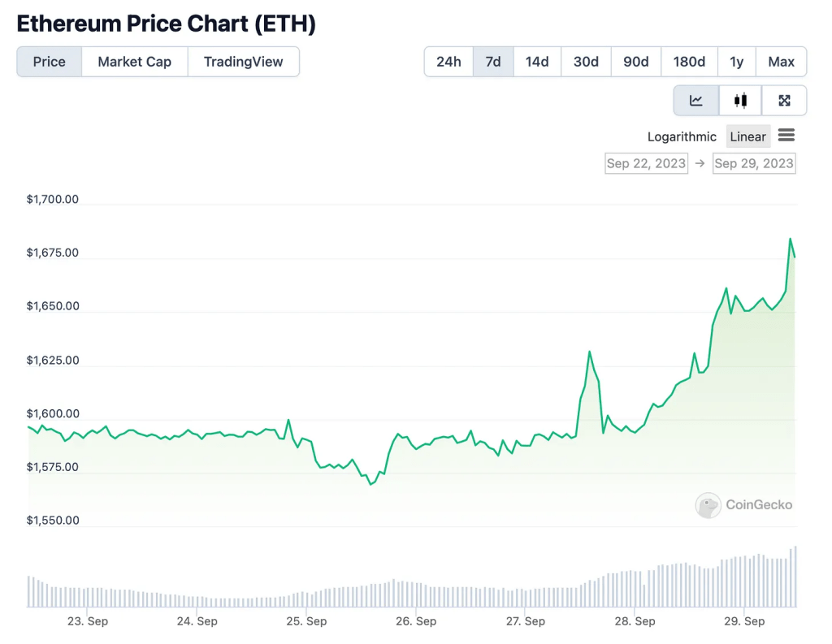
Task: Select the 180d time range
Action: (x=689, y=62)
